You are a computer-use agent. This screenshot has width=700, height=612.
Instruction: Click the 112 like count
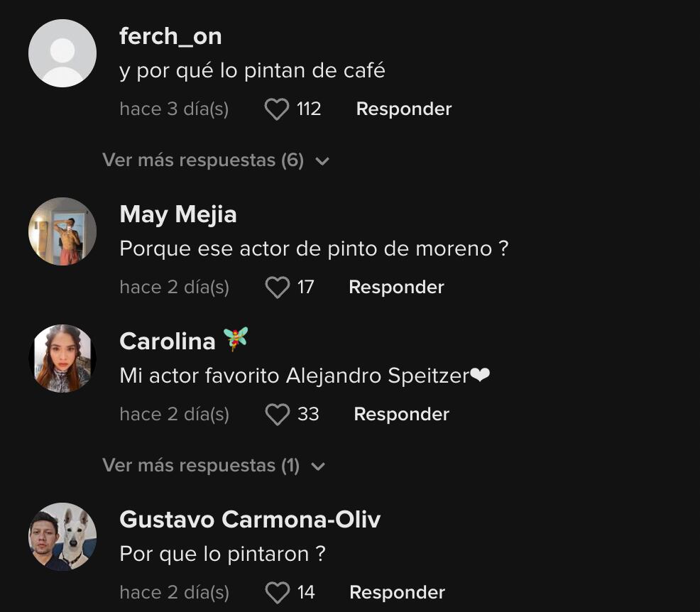pyautogui.click(x=308, y=109)
